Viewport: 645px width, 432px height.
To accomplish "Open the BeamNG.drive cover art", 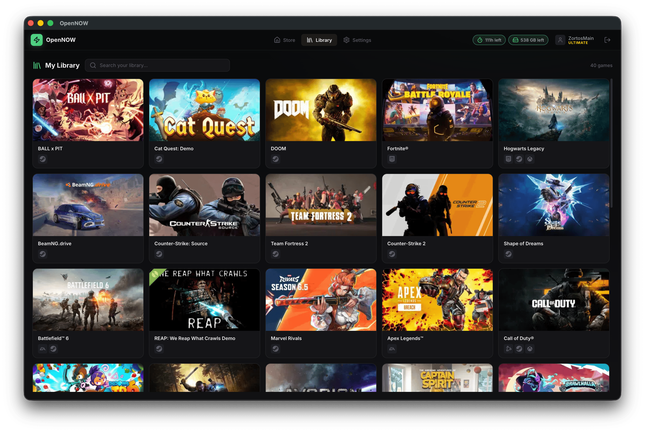I will point(88,205).
